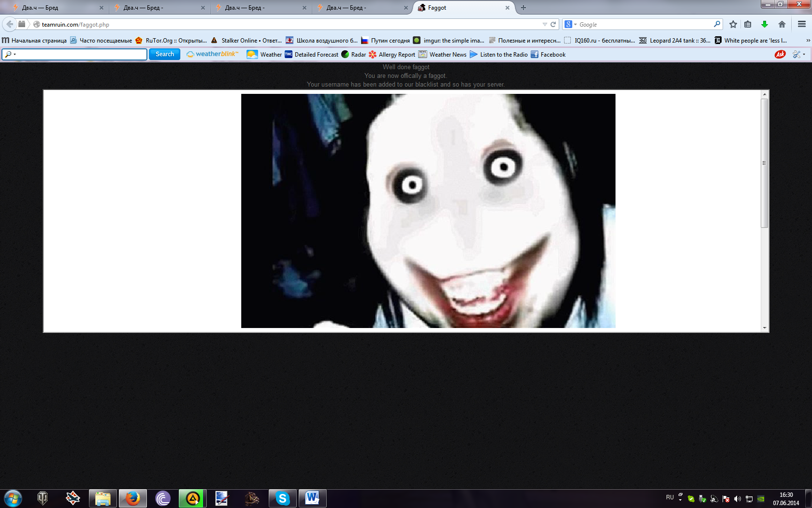Open the Stalker Online bookmark

[246, 41]
